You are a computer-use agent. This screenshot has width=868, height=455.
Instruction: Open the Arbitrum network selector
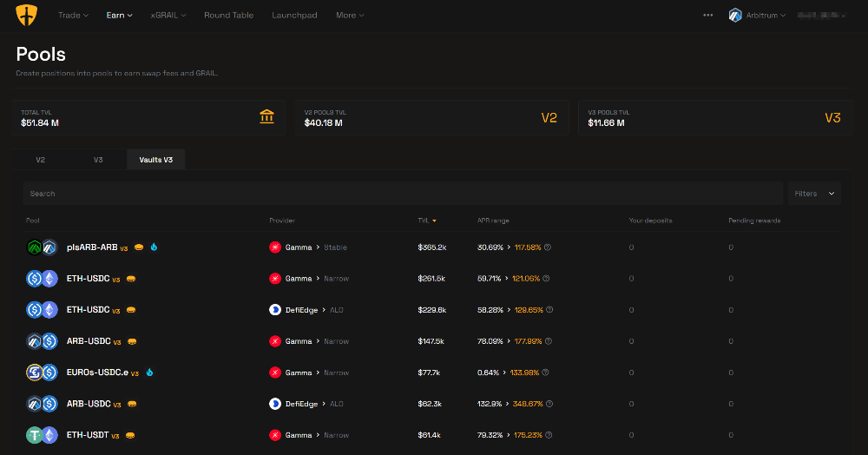(757, 16)
